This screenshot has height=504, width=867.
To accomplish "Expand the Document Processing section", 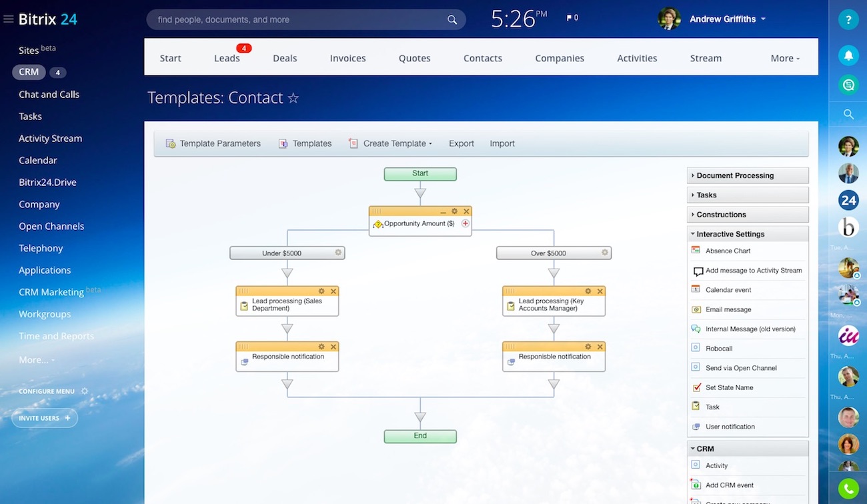I will (734, 175).
